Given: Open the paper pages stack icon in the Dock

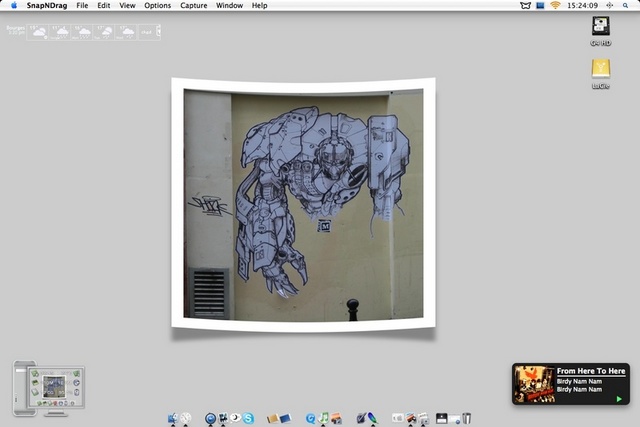Looking at the screenshot, I should tap(424, 418).
